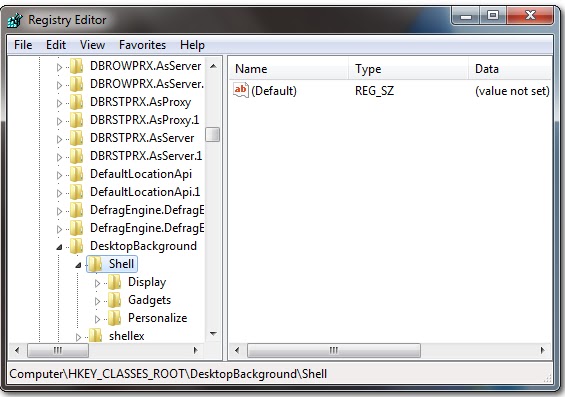Open the File menu
Viewport: 565px width, 397px height.
(x=23, y=45)
